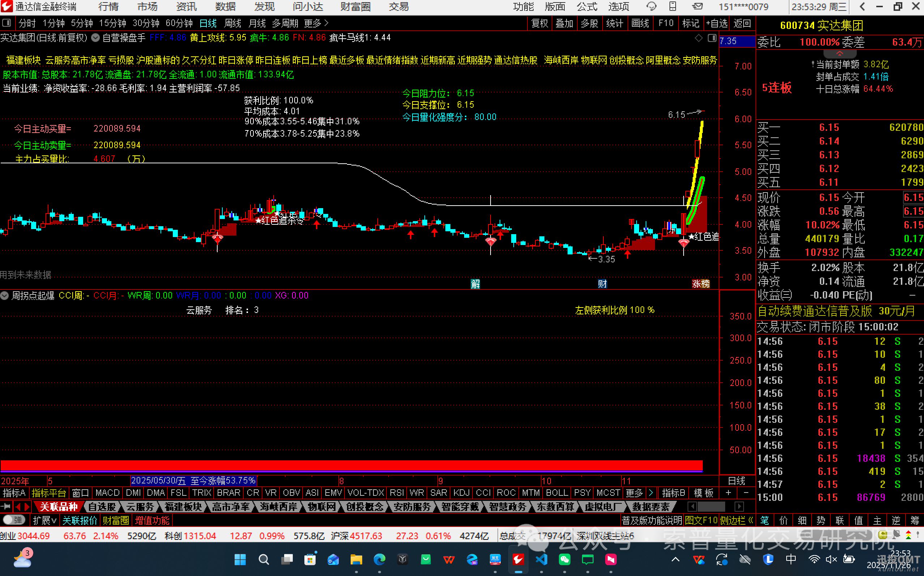Viewport: 924px width, 576px height.
Task: Click the mobile phone icon in title bar
Action: 673,7
